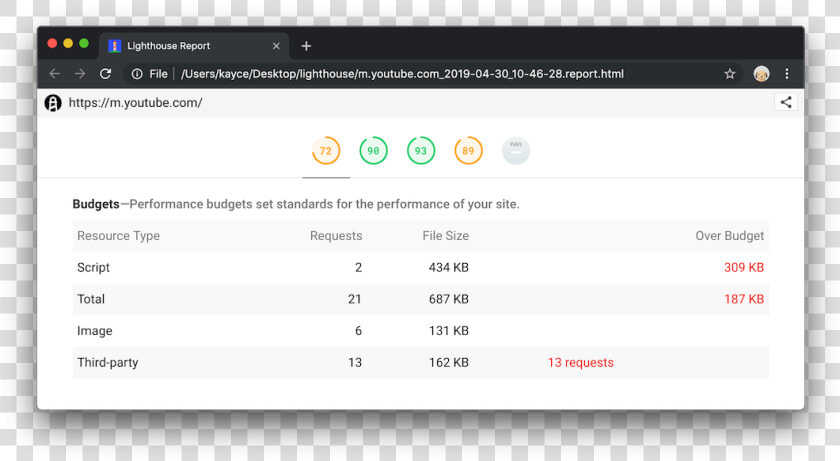Close the Lighthouse Report tab
The height and width of the screenshot is (461, 840).
tap(276, 46)
